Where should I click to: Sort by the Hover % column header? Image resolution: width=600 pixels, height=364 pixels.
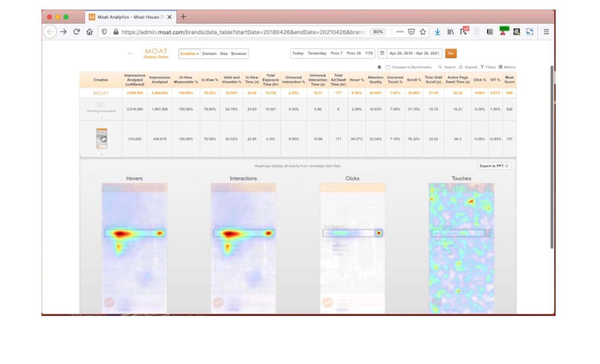pyautogui.click(x=357, y=80)
